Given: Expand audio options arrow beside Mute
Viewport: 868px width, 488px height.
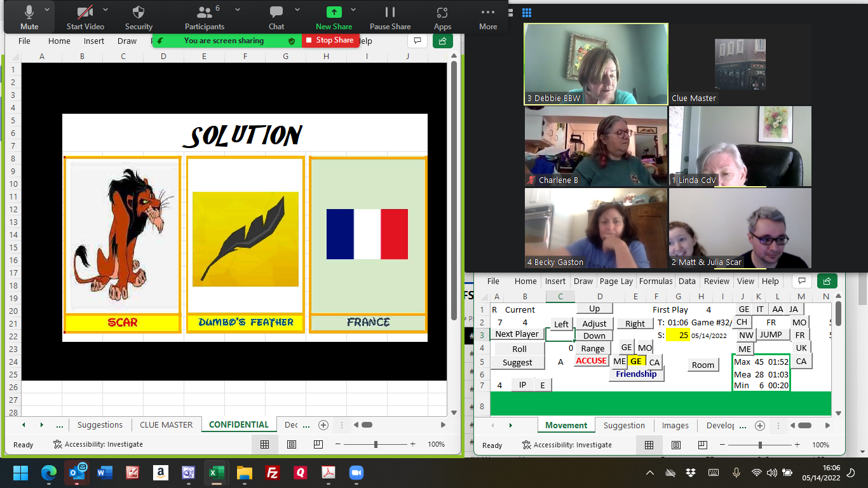Looking at the screenshot, I should pos(47,10).
